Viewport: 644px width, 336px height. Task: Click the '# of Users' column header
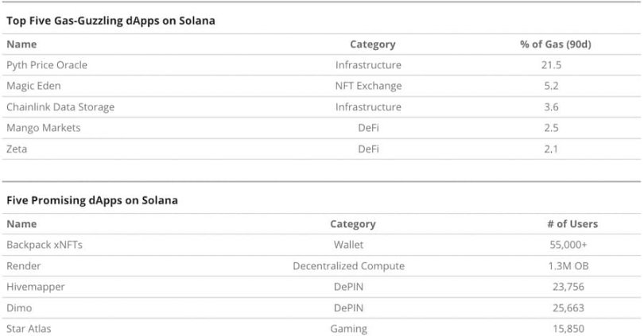[572, 223]
